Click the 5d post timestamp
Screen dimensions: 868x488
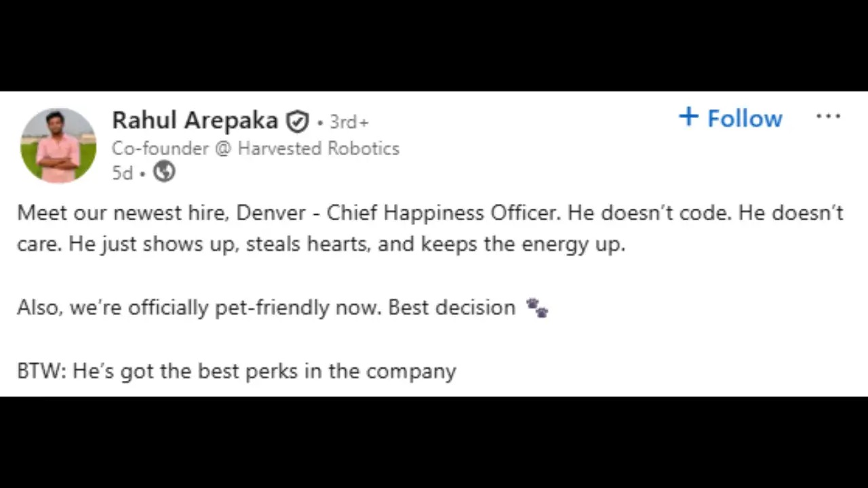coord(122,173)
